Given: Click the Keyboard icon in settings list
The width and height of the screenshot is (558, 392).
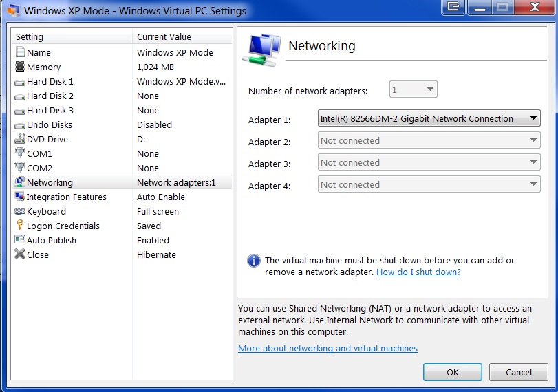Looking at the screenshot, I should pos(20,211).
